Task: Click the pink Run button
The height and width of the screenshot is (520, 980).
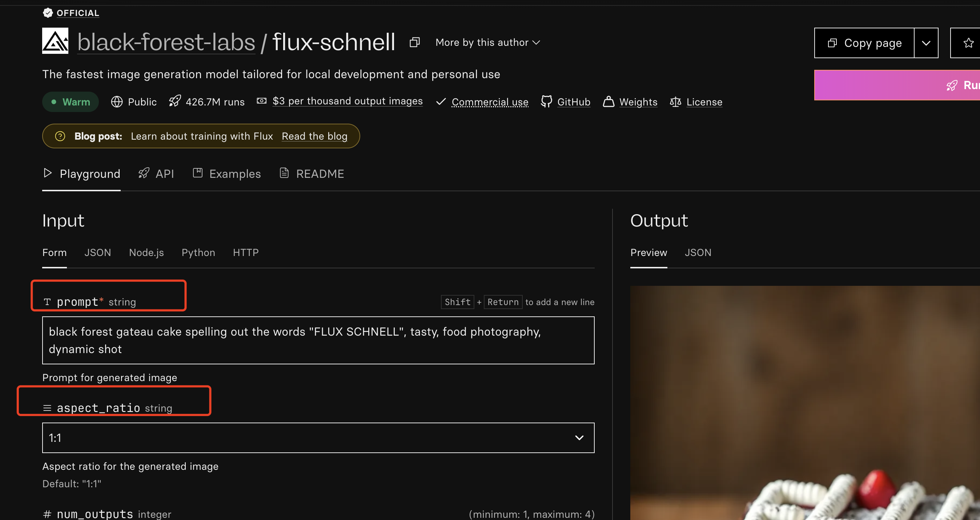Action: click(897, 85)
